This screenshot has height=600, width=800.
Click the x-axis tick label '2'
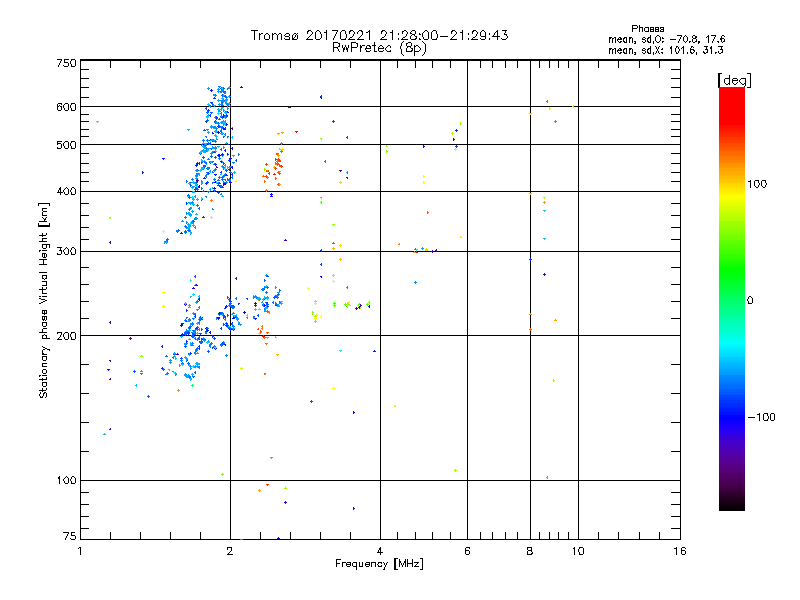click(x=230, y=551)
